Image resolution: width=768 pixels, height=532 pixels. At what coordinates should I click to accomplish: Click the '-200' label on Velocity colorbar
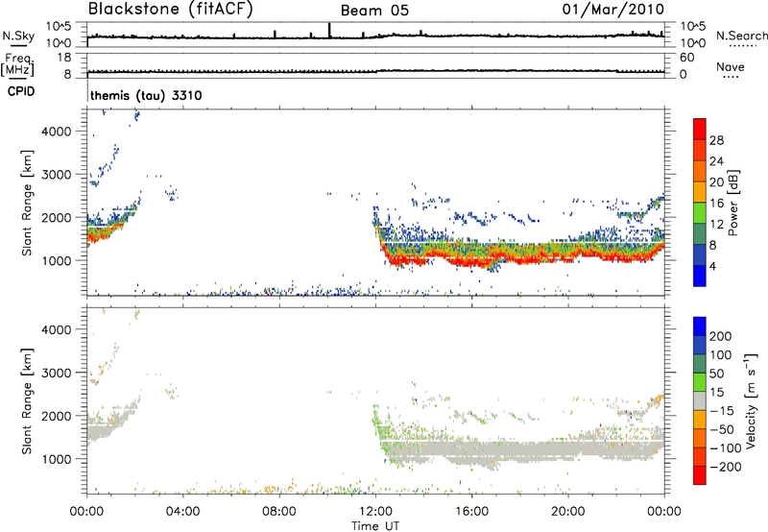pyautogui.click(x=724, y=467)
